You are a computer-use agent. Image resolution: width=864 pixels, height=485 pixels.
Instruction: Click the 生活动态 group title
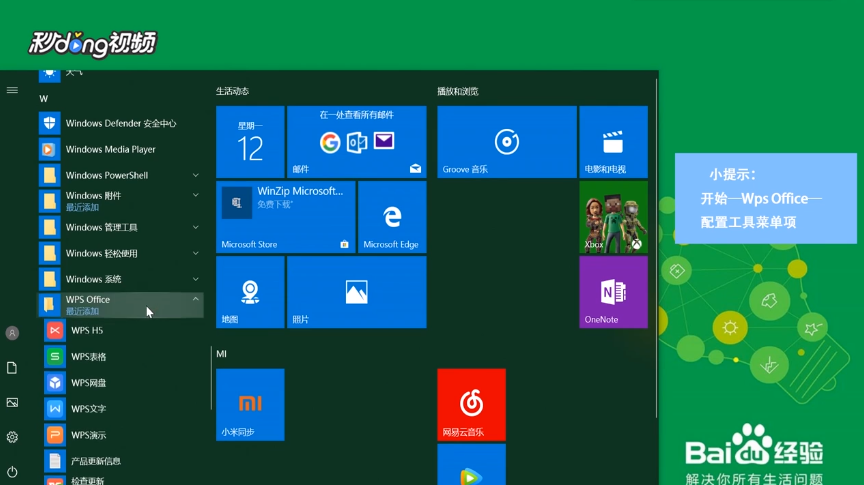232,91
